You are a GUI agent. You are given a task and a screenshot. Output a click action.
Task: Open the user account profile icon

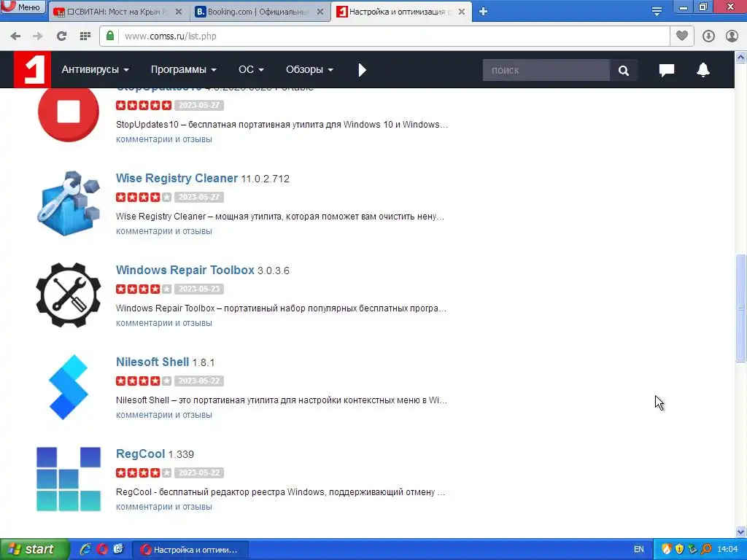pos(732,36)
